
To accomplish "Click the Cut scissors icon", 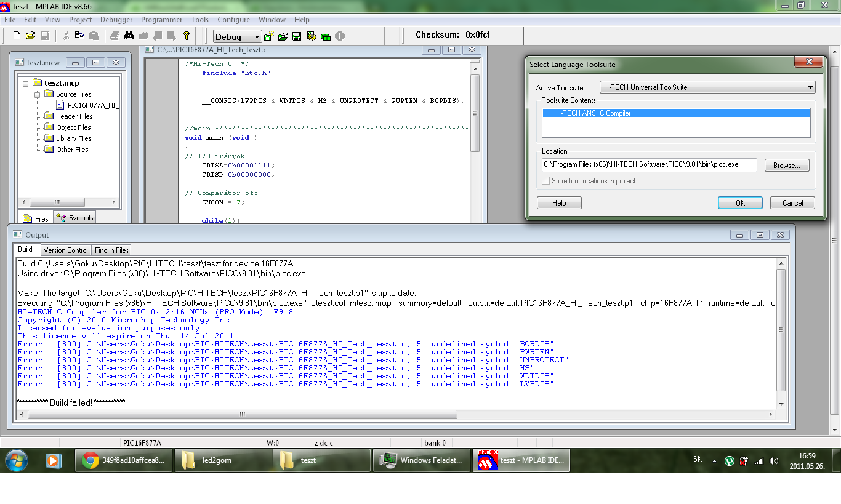I will (66, 36).
